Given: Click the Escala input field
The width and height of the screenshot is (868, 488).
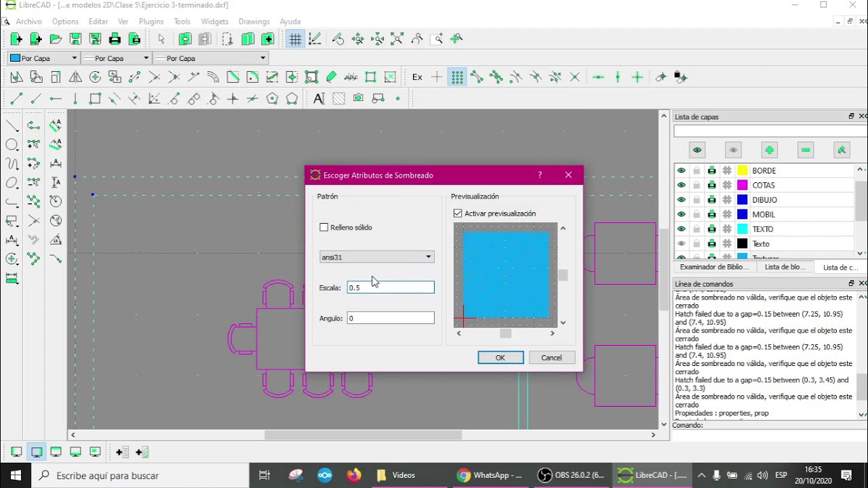Looking at the screenshot, I should [x=391, y=287].
